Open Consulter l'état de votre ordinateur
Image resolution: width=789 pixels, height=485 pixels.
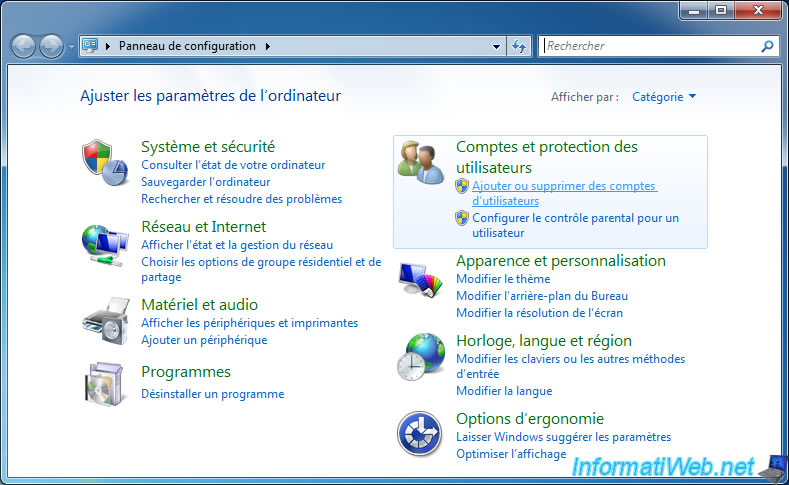233,165
